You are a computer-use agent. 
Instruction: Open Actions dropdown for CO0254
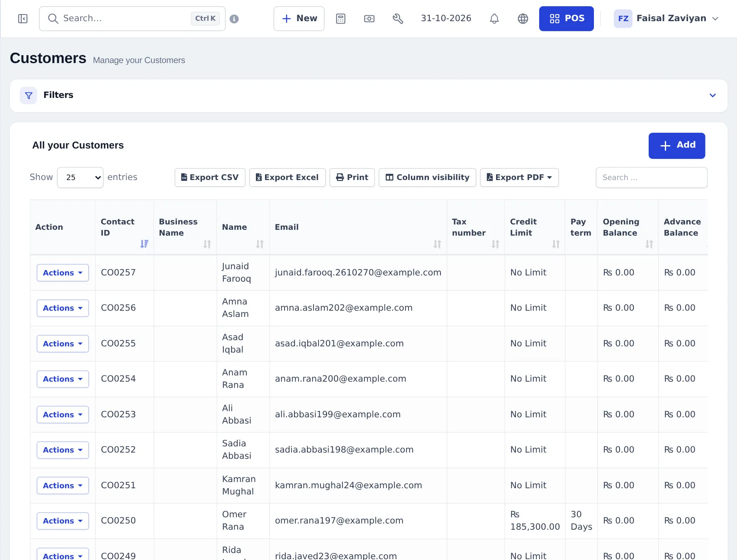click(63, 379)
